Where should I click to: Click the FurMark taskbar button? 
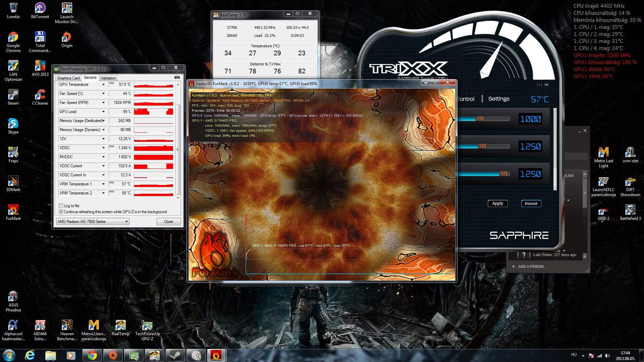[216, 355]
